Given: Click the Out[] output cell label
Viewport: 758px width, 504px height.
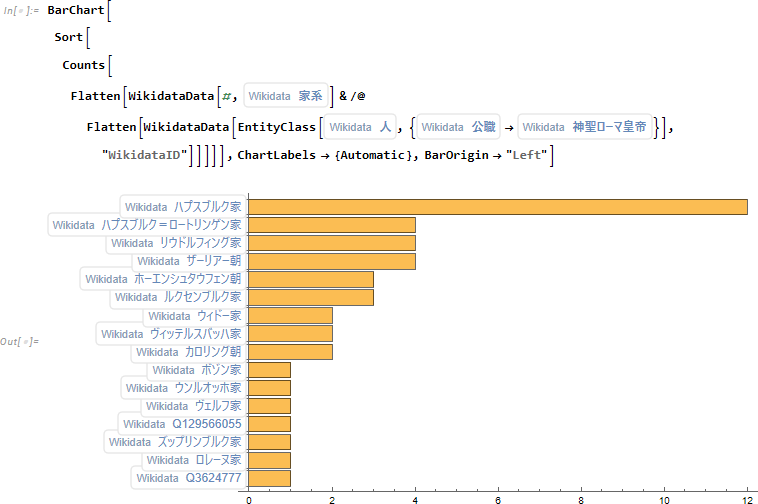Looking at the screenshot, I should click(20, 342).
